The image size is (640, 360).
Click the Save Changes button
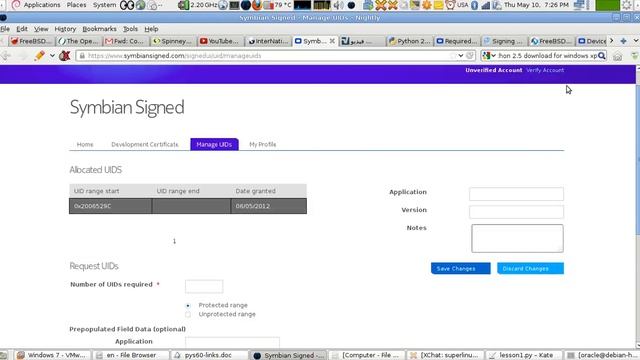click(x=460, y=268)
